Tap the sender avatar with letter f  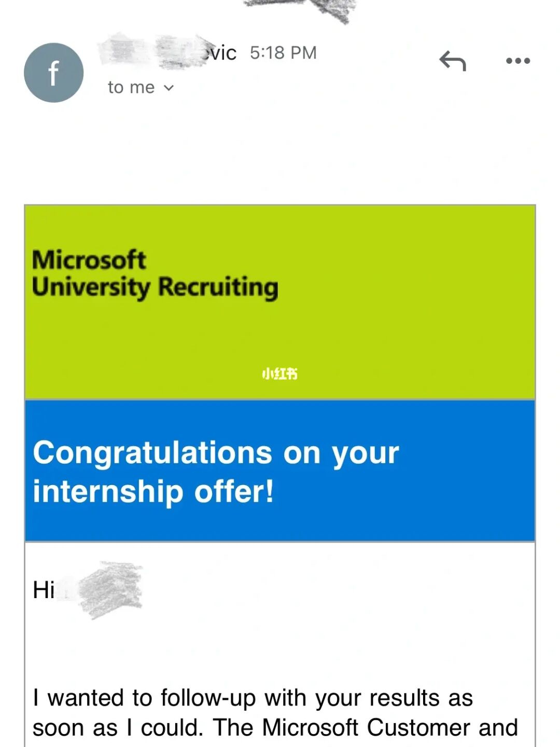53,73
